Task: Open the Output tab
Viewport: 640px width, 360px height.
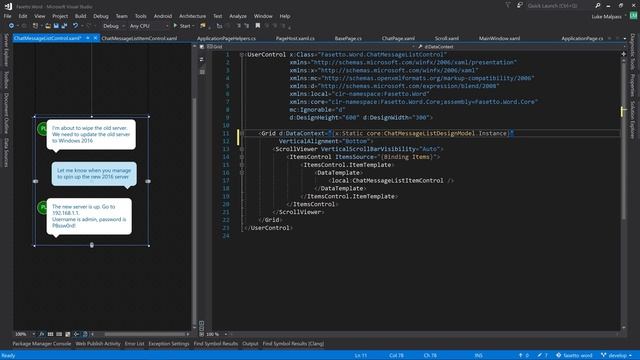Action: click(x=250, y=344)
